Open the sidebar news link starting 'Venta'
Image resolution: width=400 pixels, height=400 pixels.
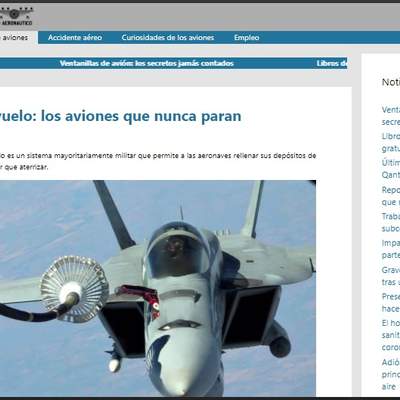click(391, 116)
